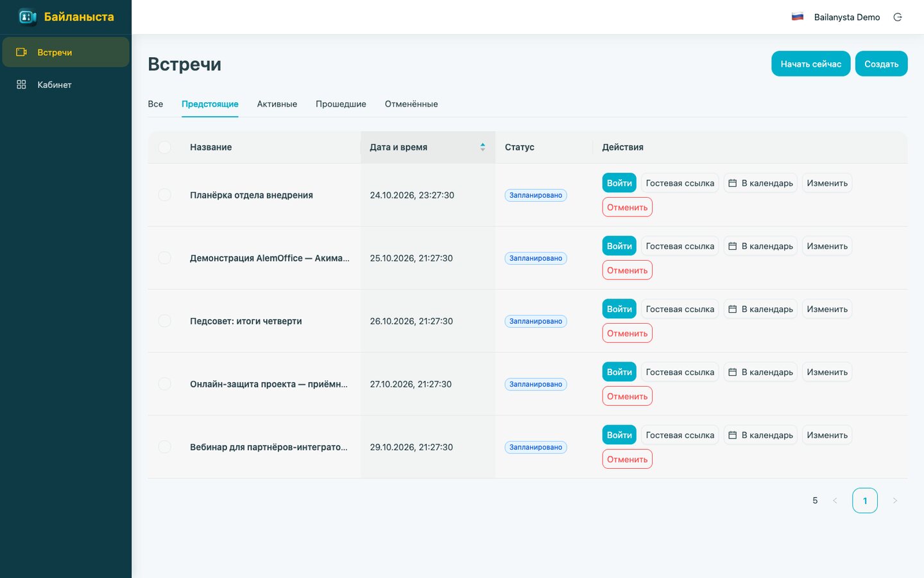Tick the Демонстрация AlemOffice row checkbox
924x578 pixels.
(165, 258)
